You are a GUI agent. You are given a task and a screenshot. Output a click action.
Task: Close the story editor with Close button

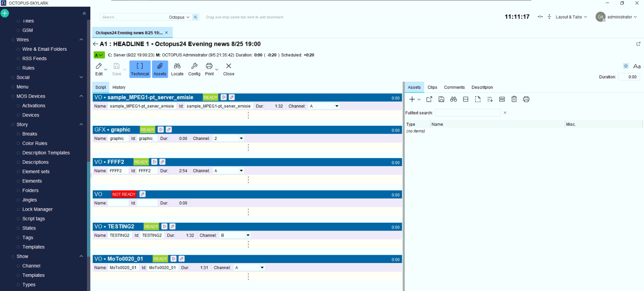click(229, 69)
